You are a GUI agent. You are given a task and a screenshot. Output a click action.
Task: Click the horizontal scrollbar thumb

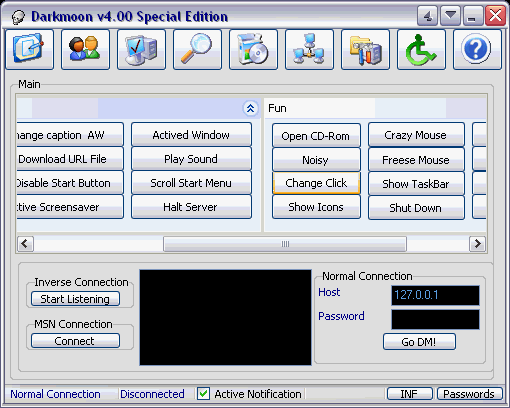point(285,244)
